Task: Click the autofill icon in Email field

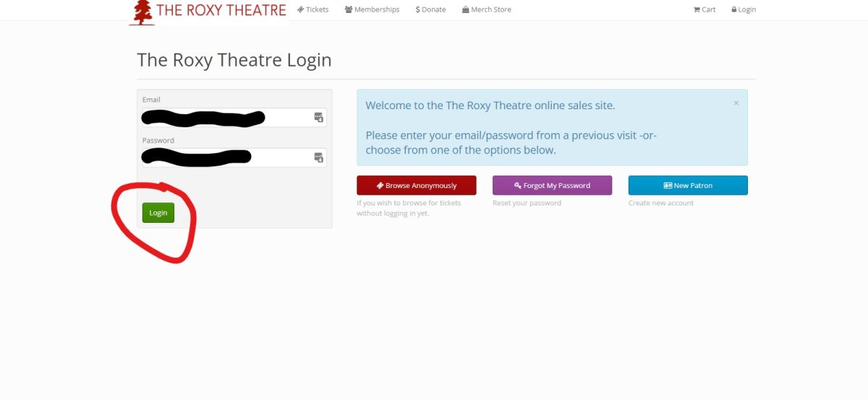Action: coord(318,117)
